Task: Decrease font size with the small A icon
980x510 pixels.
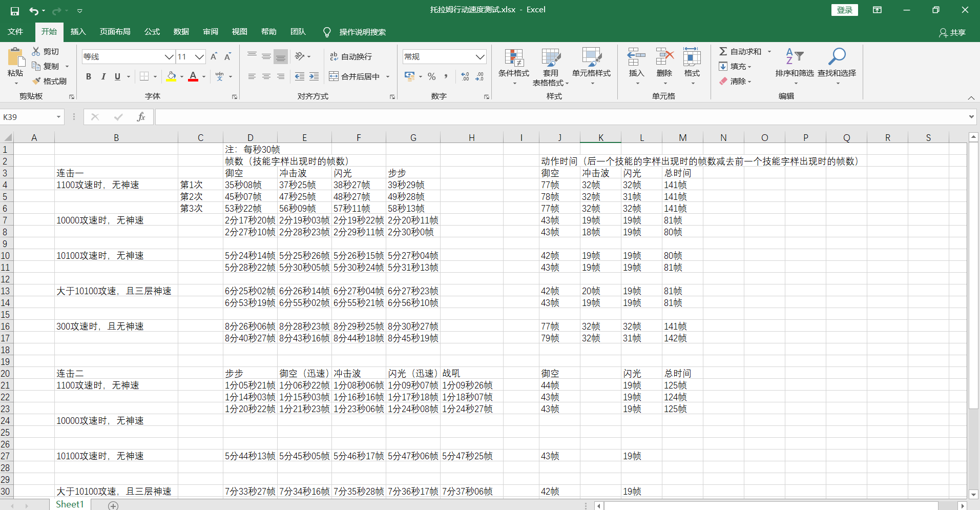Action: pos(228,56)
